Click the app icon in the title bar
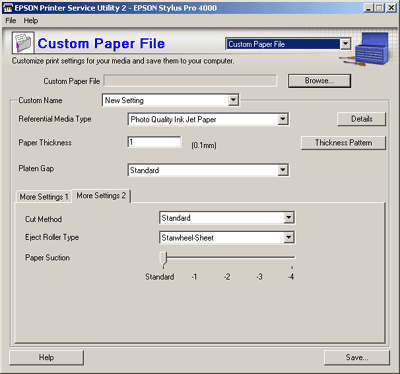 click(x=7, y=8)
